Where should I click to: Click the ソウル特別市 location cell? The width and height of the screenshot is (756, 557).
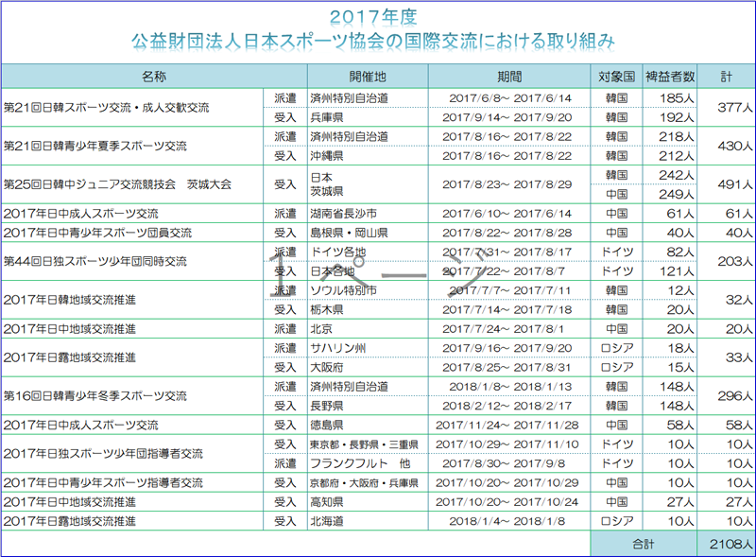pos(368,290)
